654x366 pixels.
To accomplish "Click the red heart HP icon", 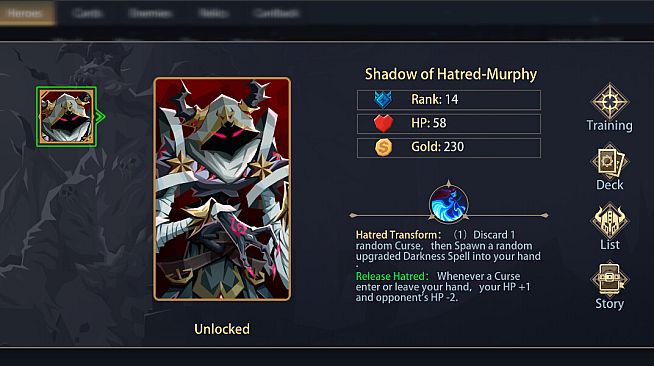I will tap(383, 123).
